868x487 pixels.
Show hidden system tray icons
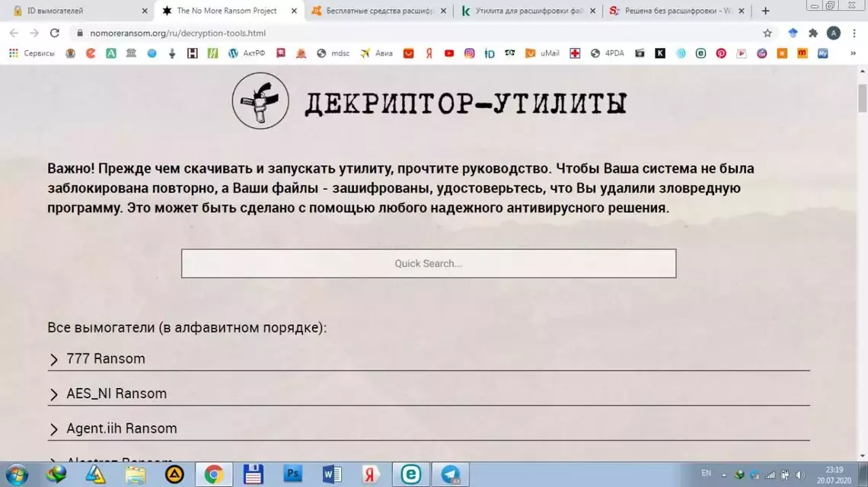coord(723,475)
